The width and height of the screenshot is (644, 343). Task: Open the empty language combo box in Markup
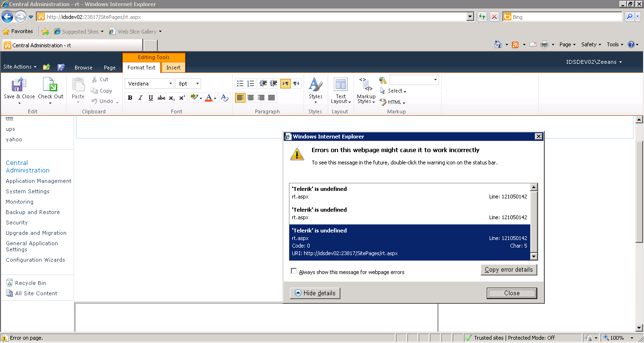(x=414, y=80)
